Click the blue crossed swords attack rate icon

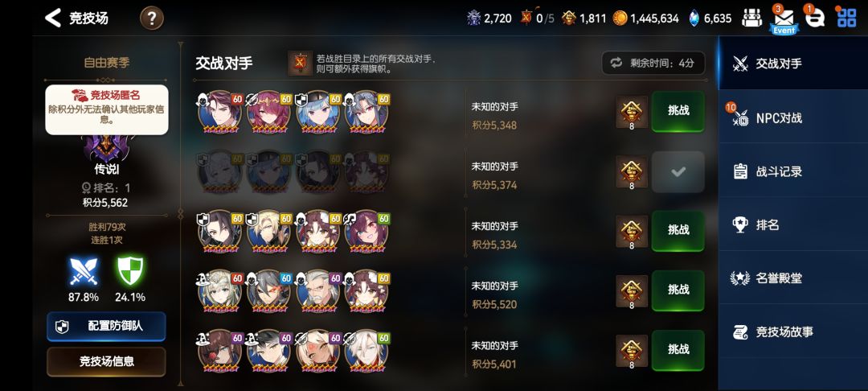[x=84, y=271]
